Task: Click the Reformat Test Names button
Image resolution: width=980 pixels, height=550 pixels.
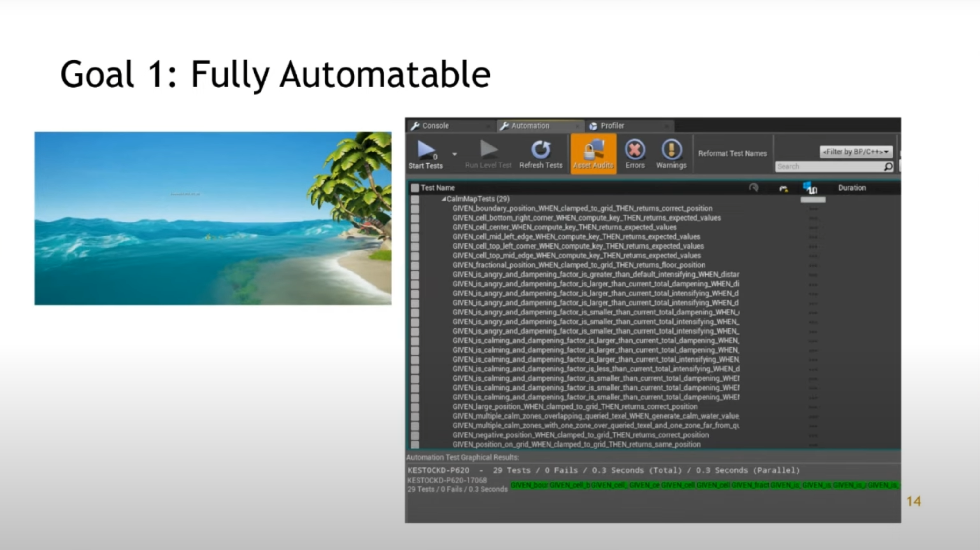Action: click(732, 153)
